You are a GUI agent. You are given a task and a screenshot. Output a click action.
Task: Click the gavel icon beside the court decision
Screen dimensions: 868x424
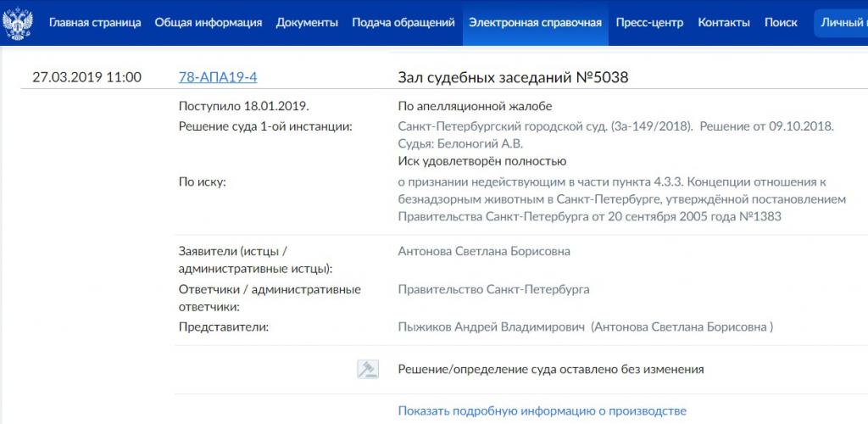click(367, 370)
